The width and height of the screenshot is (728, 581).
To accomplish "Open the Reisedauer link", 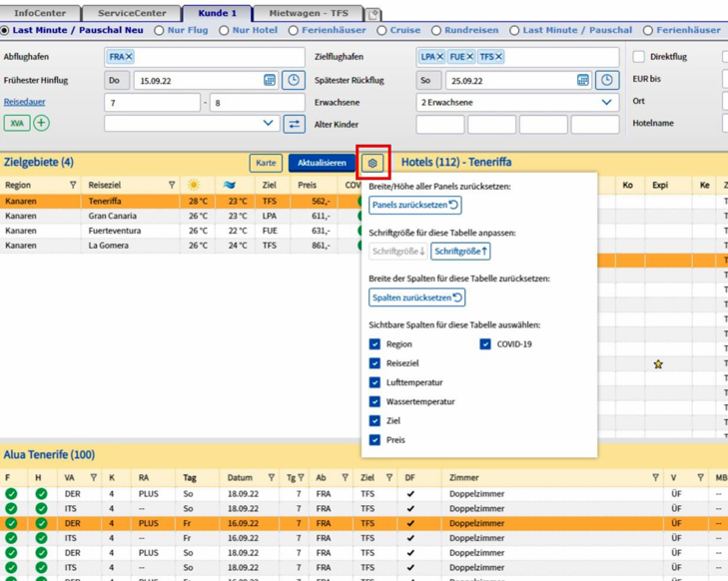I will 25,102.
